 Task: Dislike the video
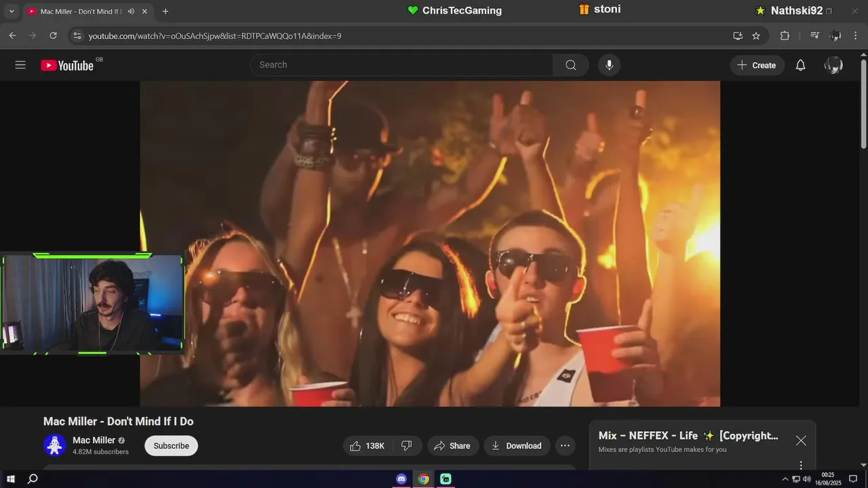click(407, 446)
